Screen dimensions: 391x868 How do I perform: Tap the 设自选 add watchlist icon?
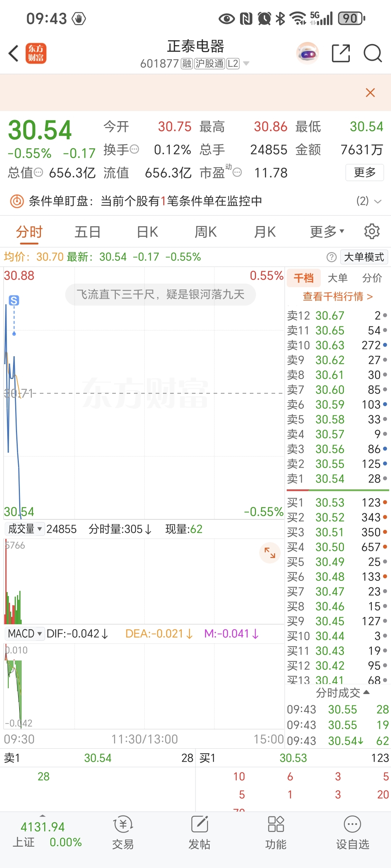pyautogui.click(x=353, y=833)
